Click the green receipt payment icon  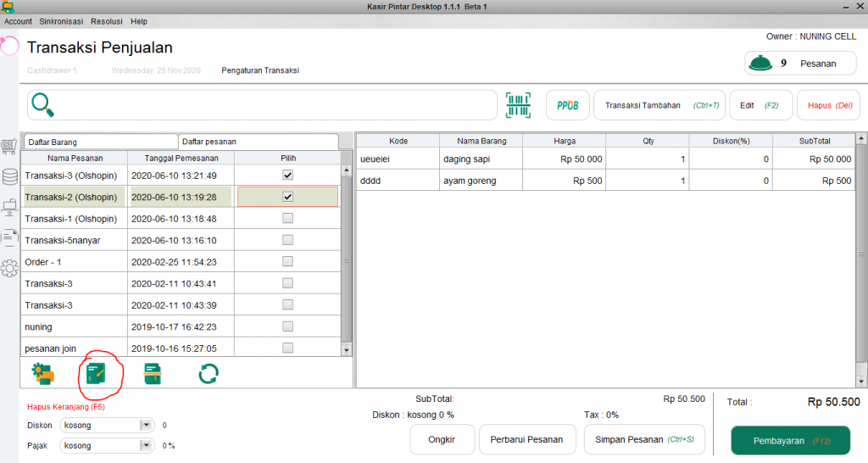[x=153, y=374]
